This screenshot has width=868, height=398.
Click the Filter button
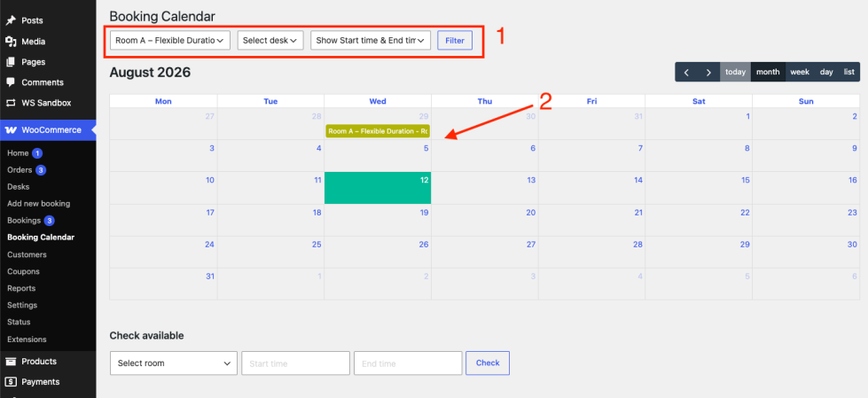click(x=455, y=41)
